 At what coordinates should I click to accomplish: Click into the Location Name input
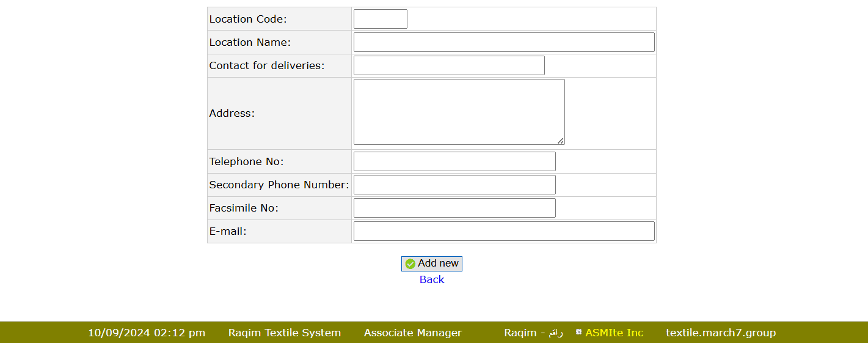[504, 42]
